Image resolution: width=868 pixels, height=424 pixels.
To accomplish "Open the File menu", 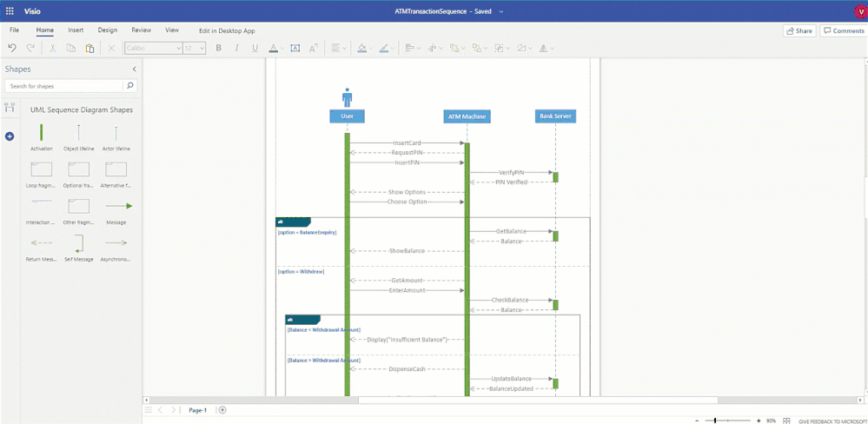I will pyautogui.click(x=15, y=30).
